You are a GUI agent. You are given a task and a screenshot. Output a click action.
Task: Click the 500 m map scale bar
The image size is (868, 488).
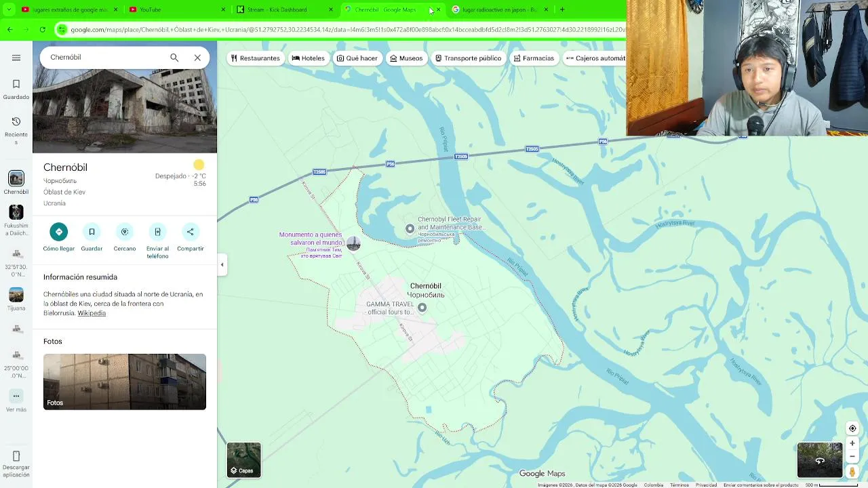coord(832,485)
